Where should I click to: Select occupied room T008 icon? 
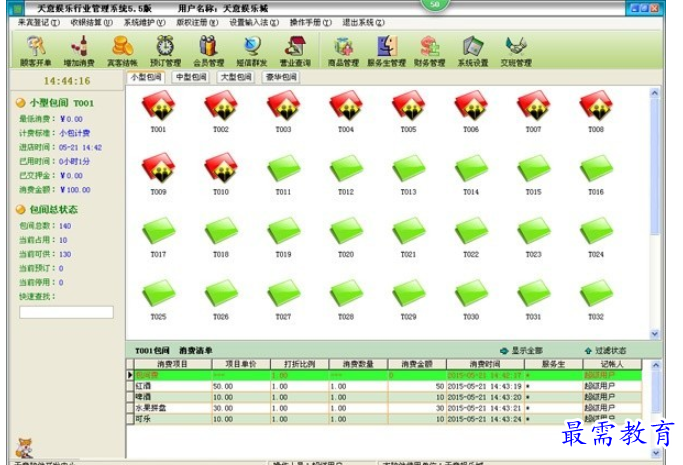coord(596,105)
